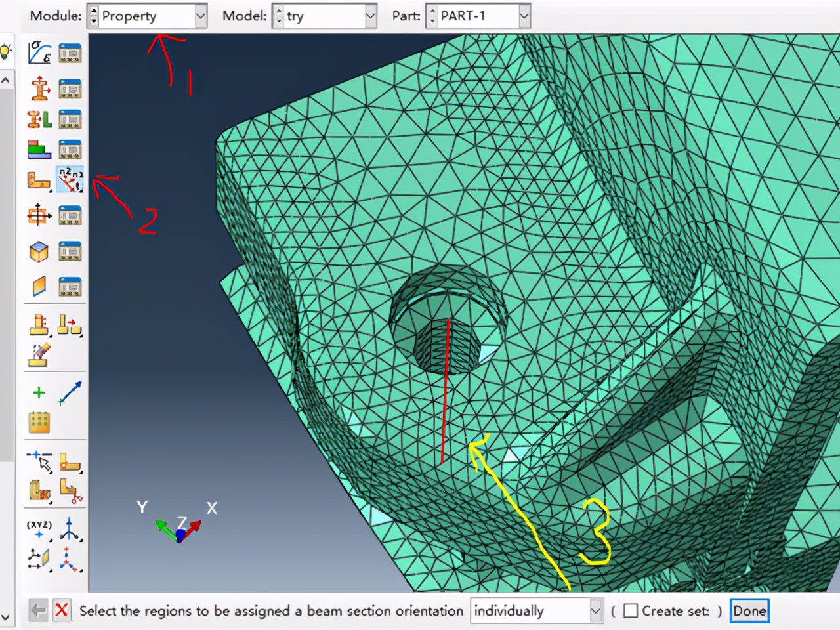The image size is (840, 630).
Task: Click the blue wire connector line tool
Action: 70,392
